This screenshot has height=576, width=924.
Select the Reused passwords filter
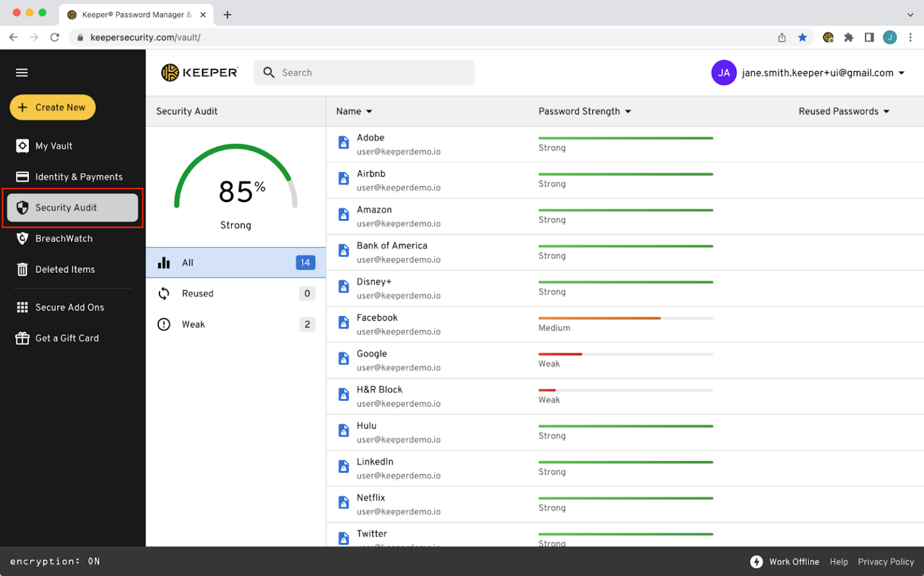tap(235, 293)
